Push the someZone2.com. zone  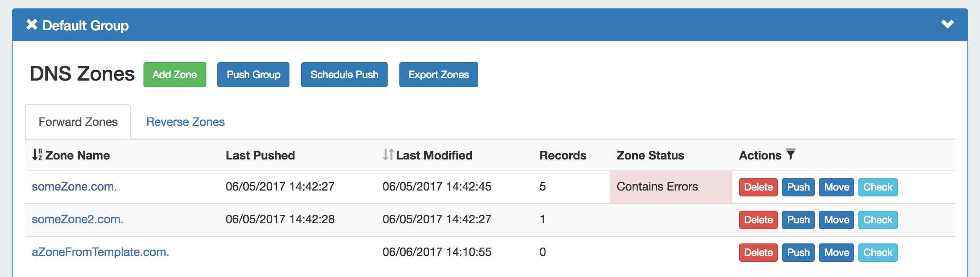pos(798,220)
